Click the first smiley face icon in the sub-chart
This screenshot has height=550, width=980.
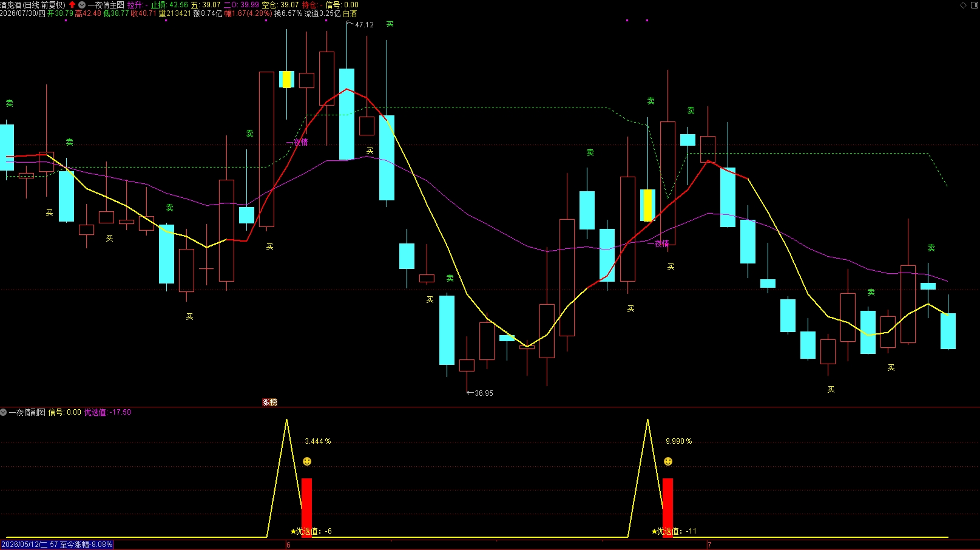pos(307,461)
